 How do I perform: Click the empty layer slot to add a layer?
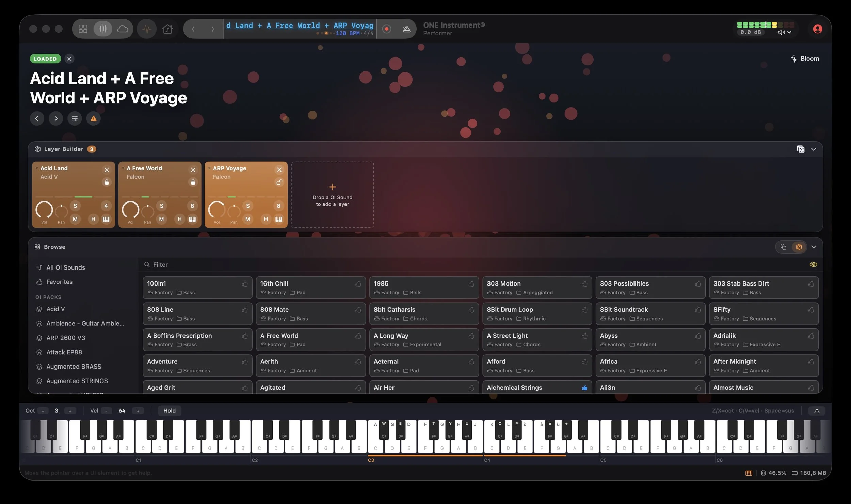[332, 195]
